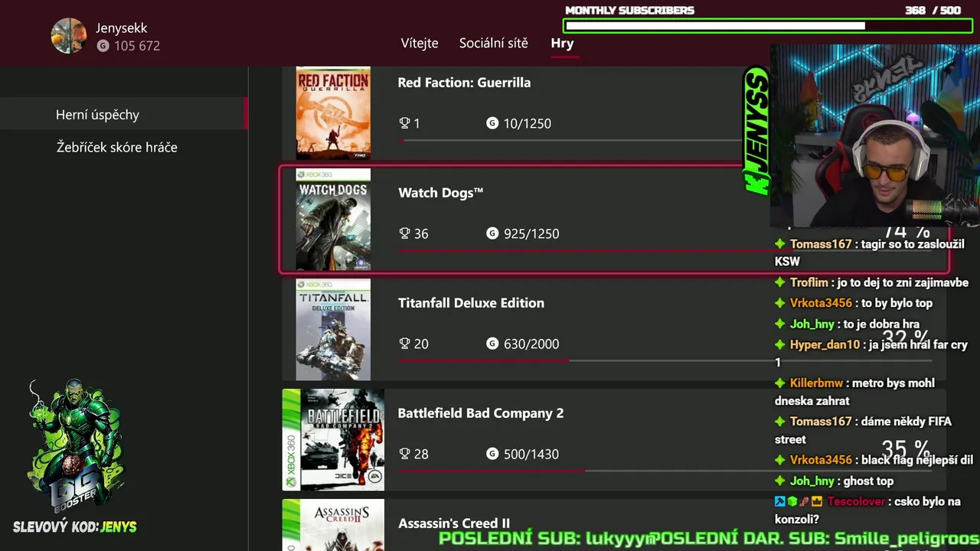980x551 pixels.
Task: Click the Jenysekk gamertag
Action: click(x=121, y=28)
